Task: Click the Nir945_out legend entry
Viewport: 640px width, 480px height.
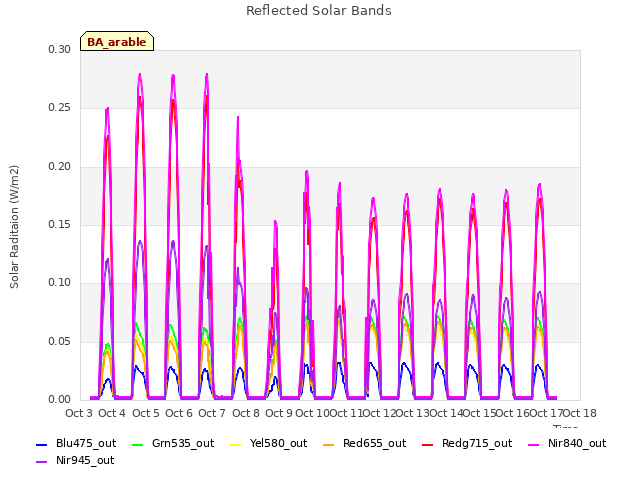Action: (x=75, y=460)
